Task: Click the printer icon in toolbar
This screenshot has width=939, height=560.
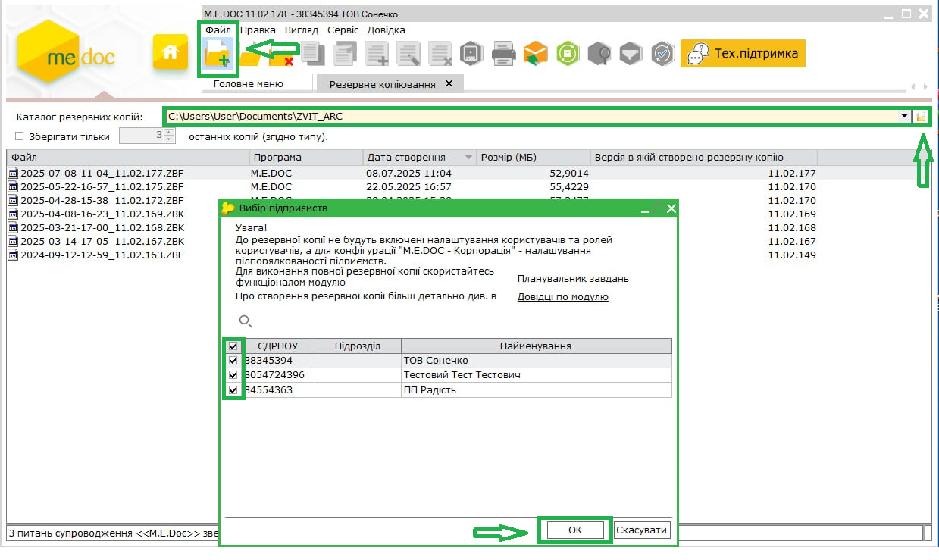Action: tap(504, 54)
